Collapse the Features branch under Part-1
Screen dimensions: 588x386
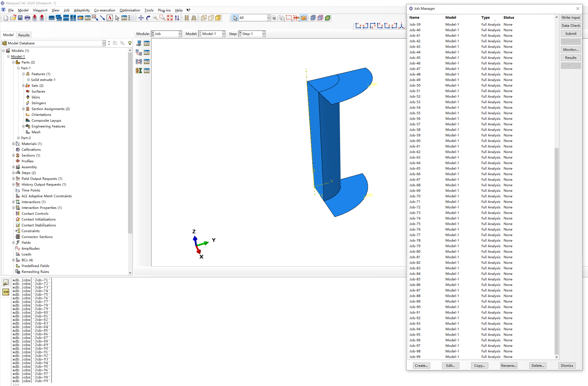23,74
